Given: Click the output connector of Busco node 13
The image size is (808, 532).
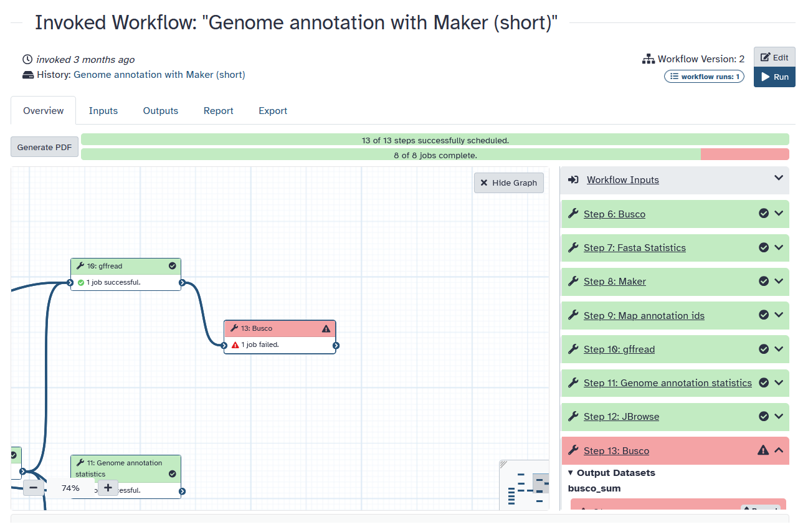Looking at the screenshot, I should point(336,345).
